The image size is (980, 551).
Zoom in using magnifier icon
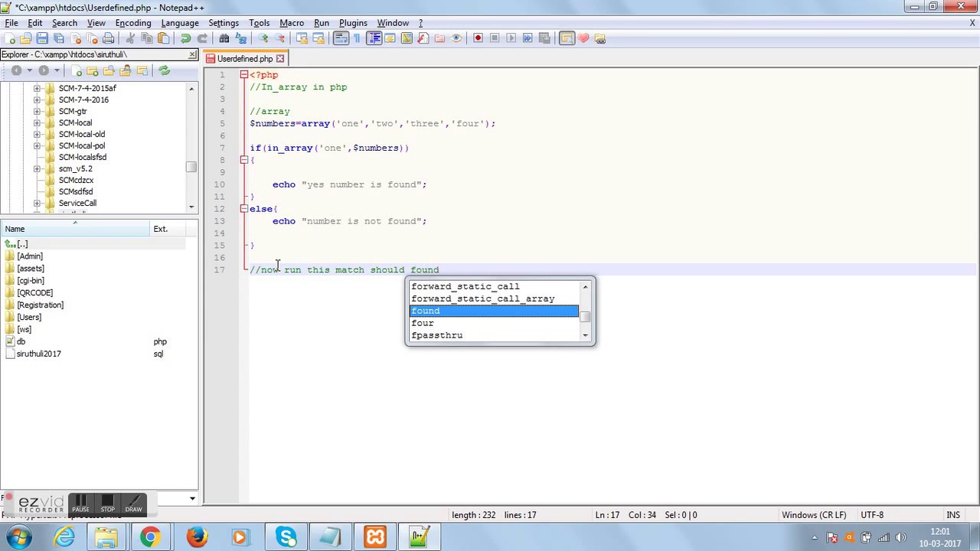click(x=263, y=38)
